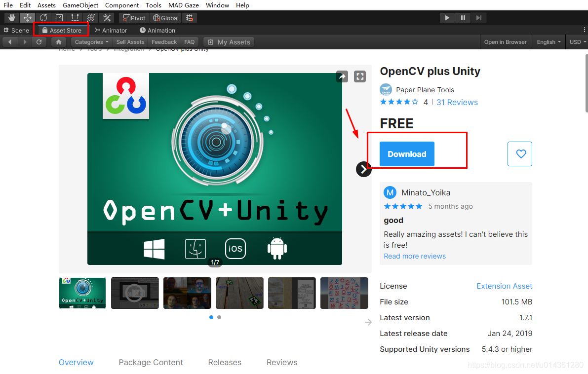Image resolution: width=588 pixels, height=374 pixels.
Task: Toggle the Pivot handle position
Action: pos(134,18)
